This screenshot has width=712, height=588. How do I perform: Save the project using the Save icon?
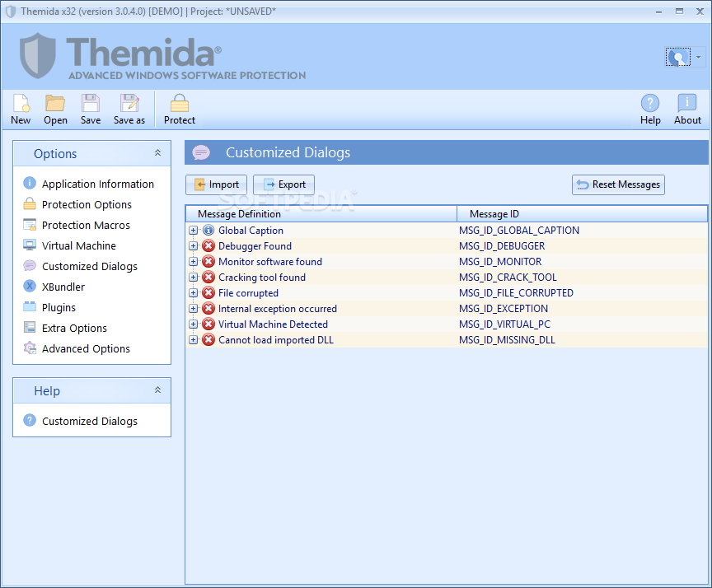(x=91, y=103)
